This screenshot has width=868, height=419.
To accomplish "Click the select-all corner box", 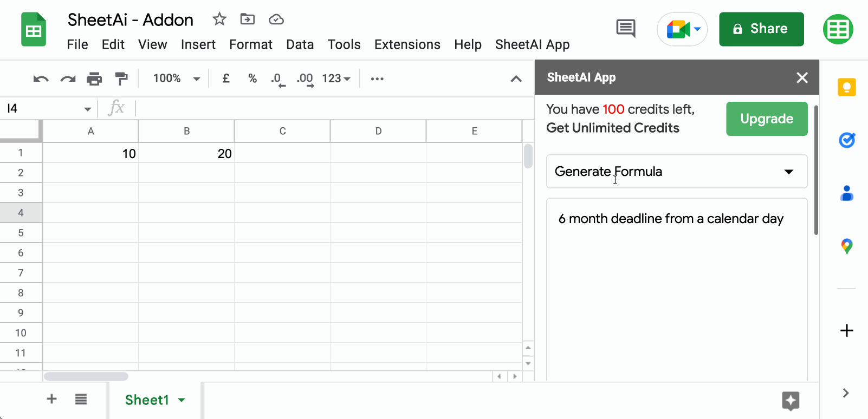I will 21,131.
